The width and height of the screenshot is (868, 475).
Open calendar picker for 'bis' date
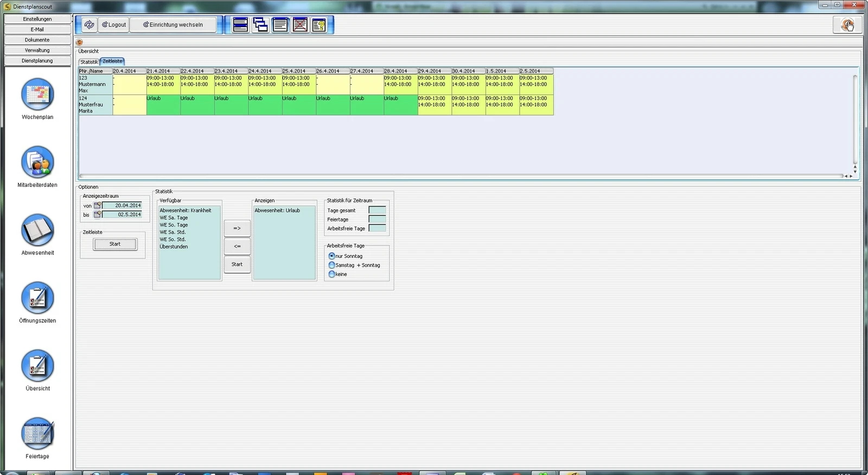(x=98, y=214)
